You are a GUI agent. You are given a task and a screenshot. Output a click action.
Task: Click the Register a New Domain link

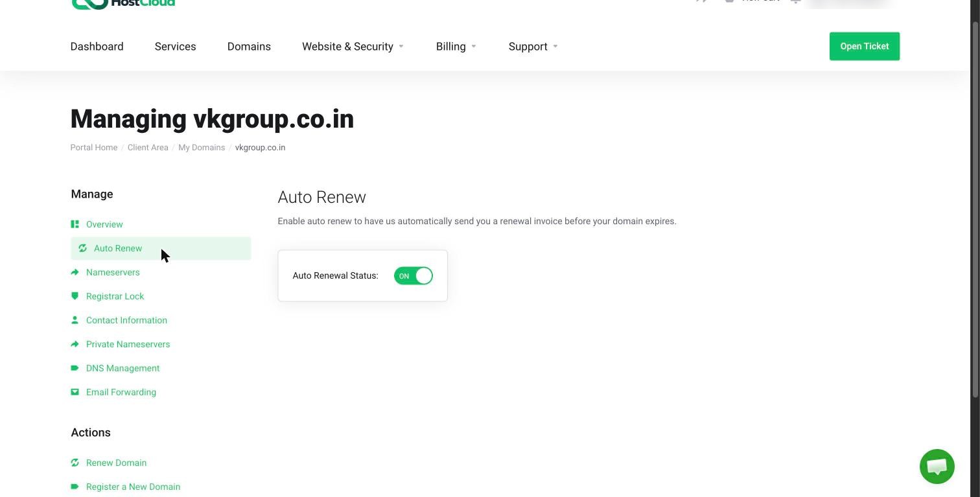(134, 487)
